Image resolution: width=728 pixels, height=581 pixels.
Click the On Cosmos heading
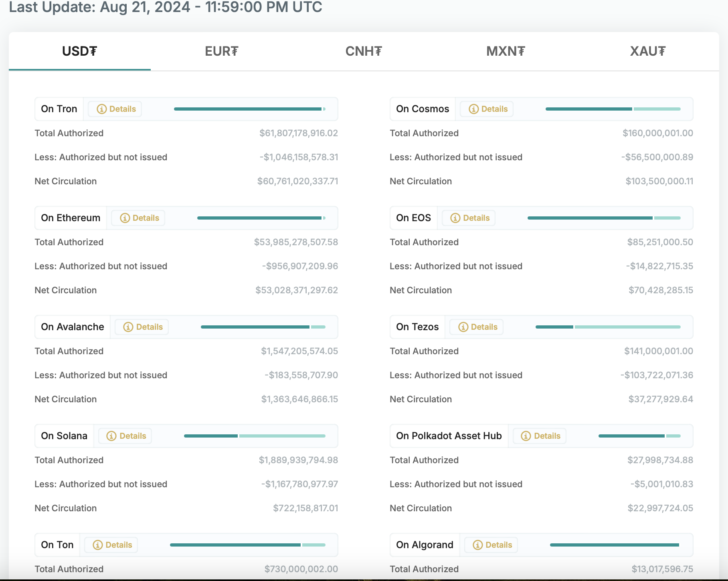(423, 109)
